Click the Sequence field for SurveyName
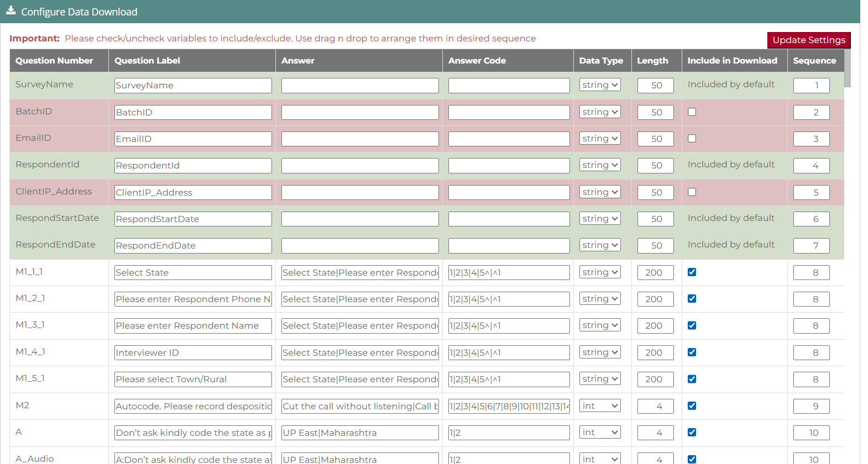The image size is (868, 464). 812,86
